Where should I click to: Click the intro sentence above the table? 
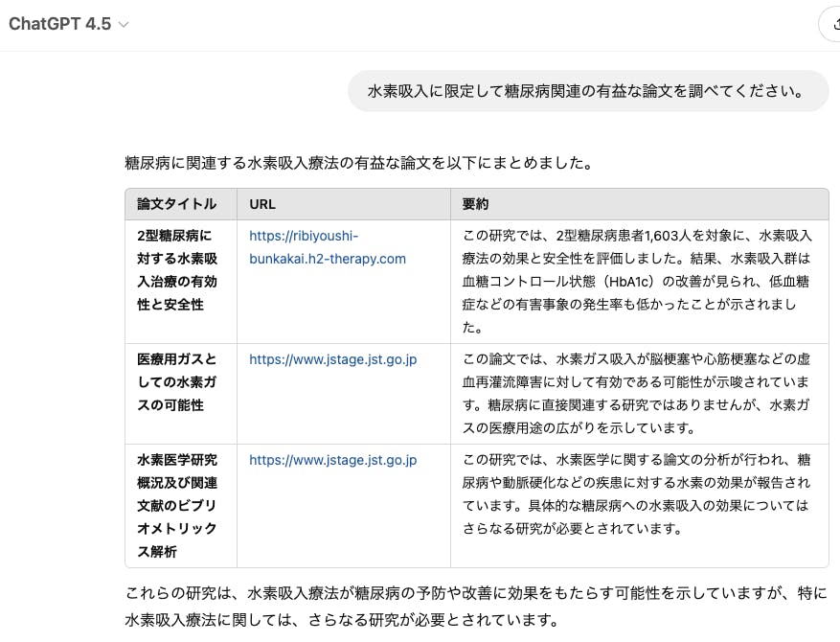tap(358, 163)
